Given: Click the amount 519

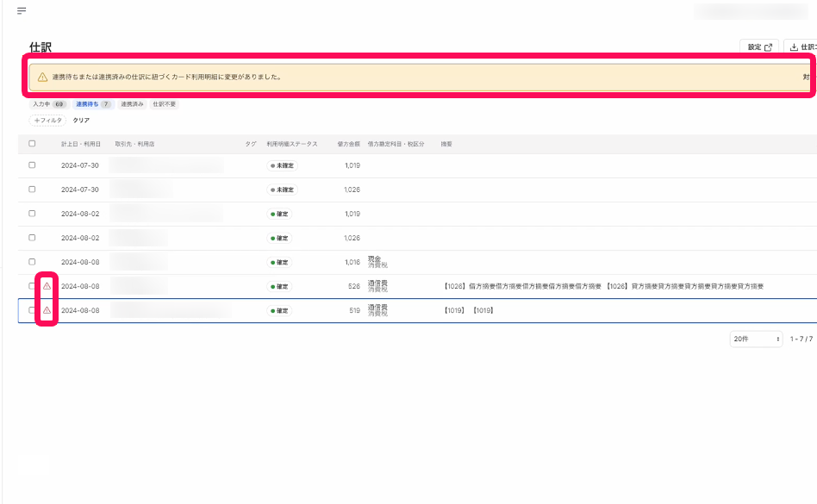Looking at the screenshot, I should [355, 310].
